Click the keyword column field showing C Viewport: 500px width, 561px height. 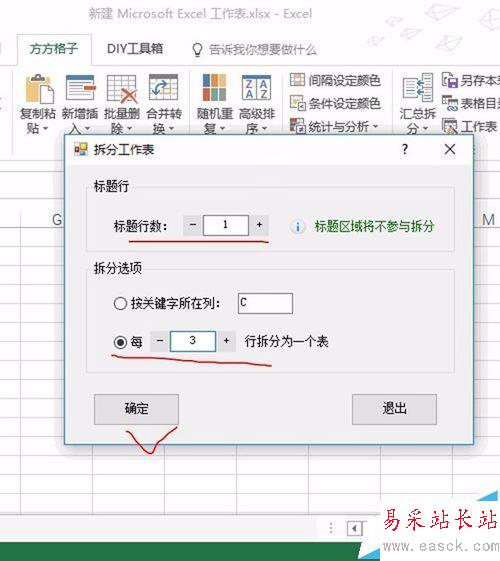[265, 303]
